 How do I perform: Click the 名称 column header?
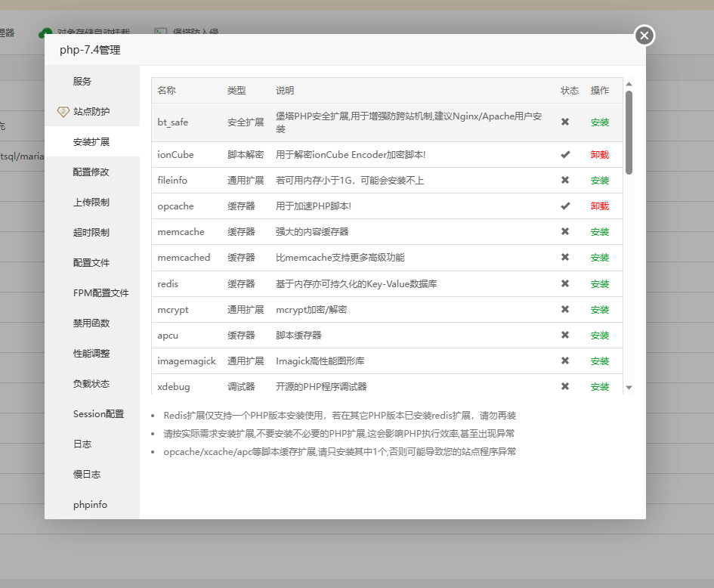point(167,91)
